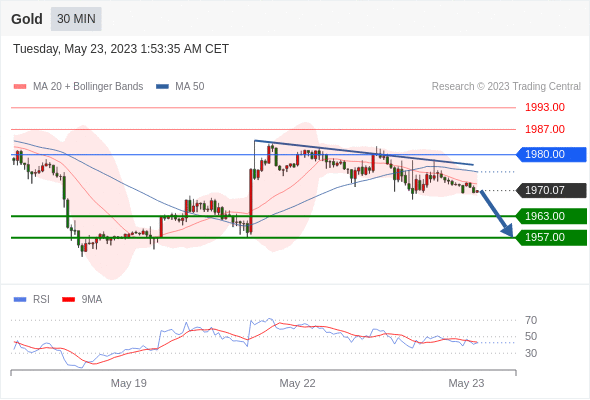Viewport: 590px width, 400px height.
Task: Click the Gold chart title
Action: [27, 19]
